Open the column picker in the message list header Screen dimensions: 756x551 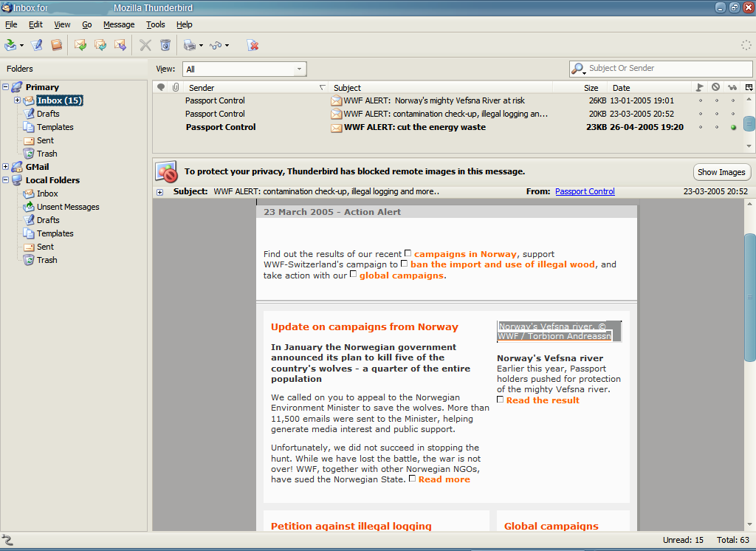tap(749, 87)
